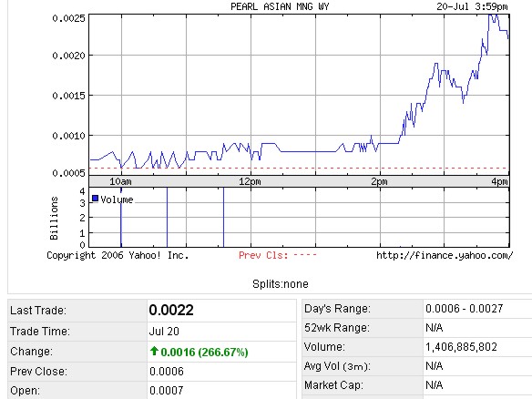The width and height of the screenshot is (532, 399).
Task: Click the N/A value for Market Cap
Action: [435, 385]
